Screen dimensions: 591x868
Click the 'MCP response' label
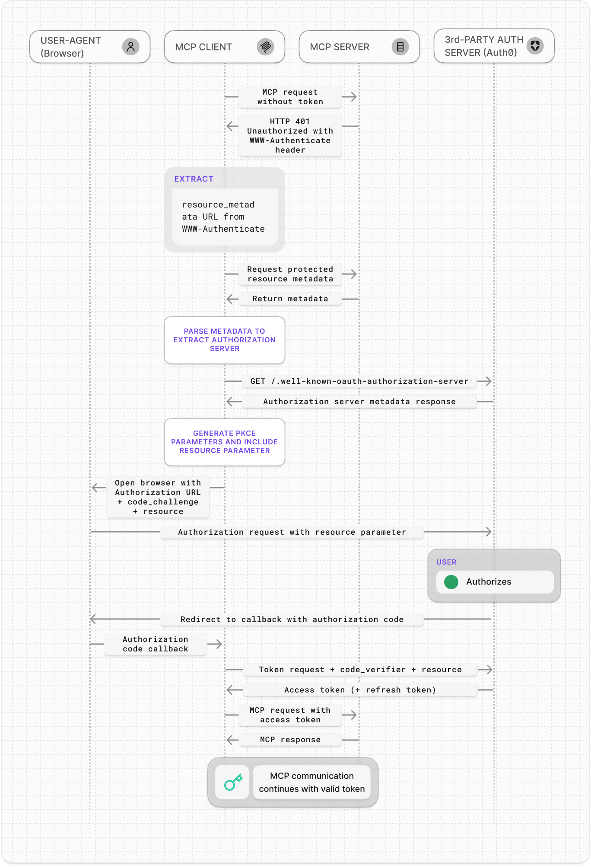pos(290,740)
